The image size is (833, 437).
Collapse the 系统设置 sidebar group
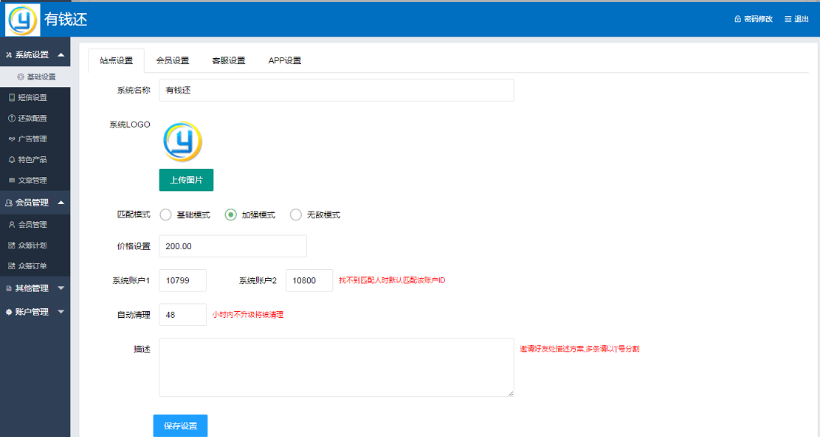click(35, 55)
